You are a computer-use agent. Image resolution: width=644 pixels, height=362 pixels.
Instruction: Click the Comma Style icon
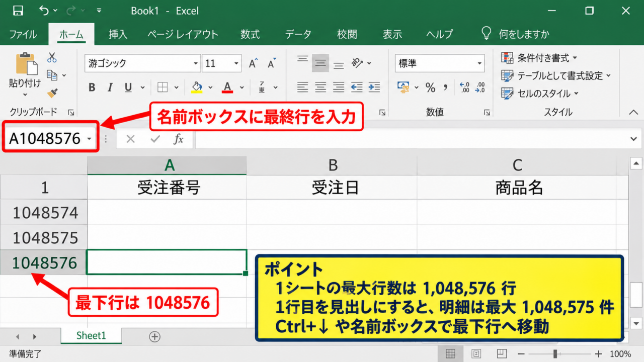click(x=445, y=87)
